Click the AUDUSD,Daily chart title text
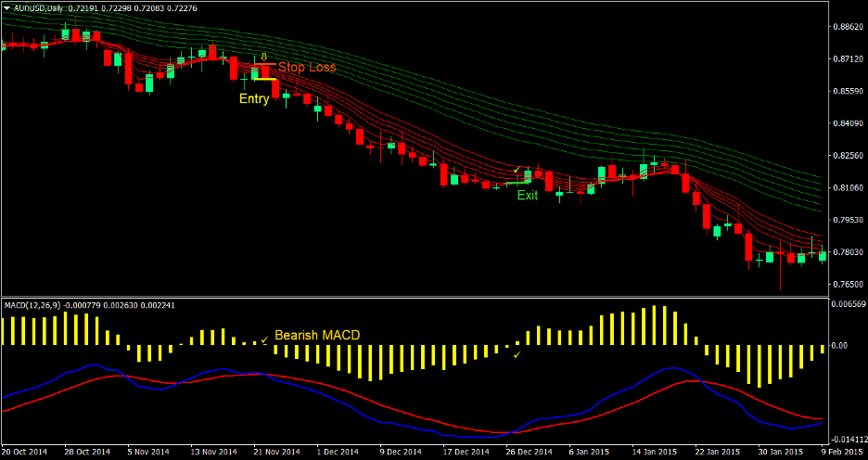This screenshot has height=460, width=868. point(39,8)
